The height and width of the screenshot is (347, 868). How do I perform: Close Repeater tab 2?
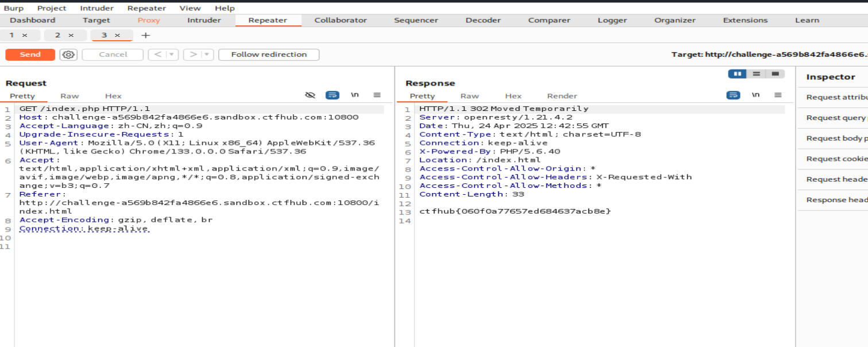click(71, 35)
